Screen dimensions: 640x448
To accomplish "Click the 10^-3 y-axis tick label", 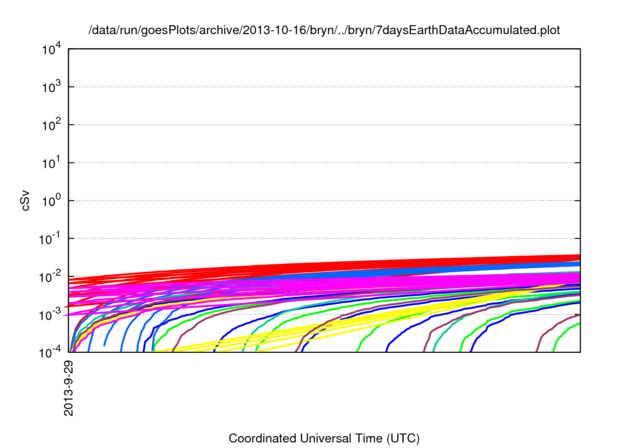I will 50,315.
